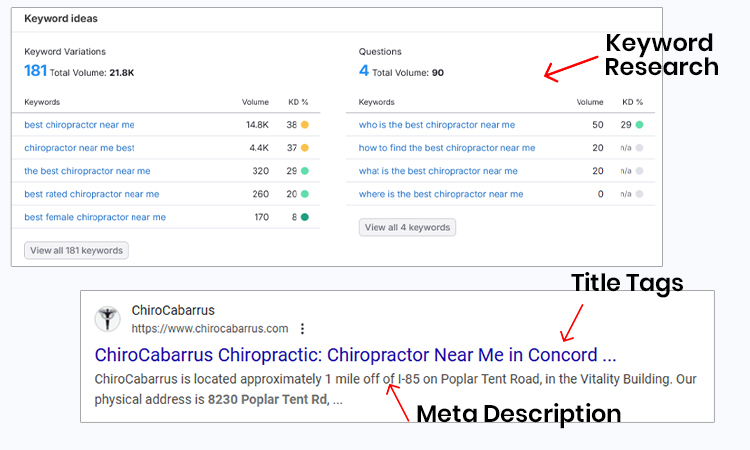Open the three-dot menu beside chirocabarrus.com URL
This screenshot has width=750, height=450.
pos(302,329)
